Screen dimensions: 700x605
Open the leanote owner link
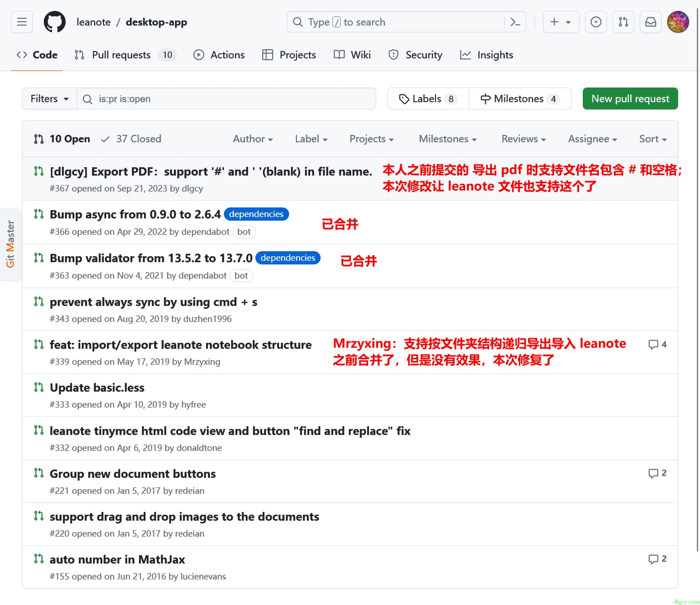coord(93,22)
